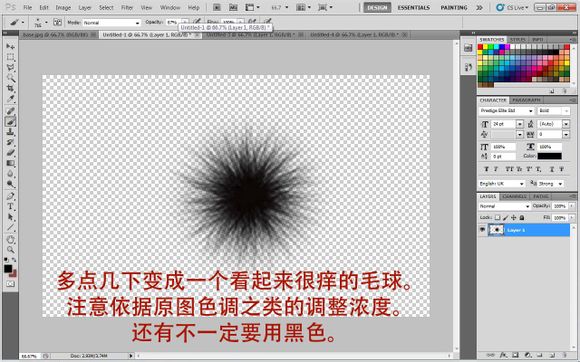Launch Bridge from the application bar
Viewport: 580px width, 362px height.
[217, 7]
